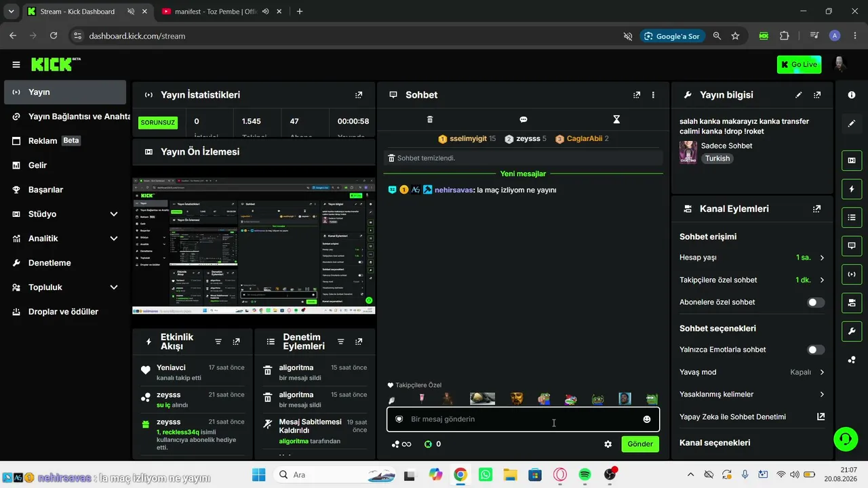Open Gelir page in sidebar

coord(65,165)
